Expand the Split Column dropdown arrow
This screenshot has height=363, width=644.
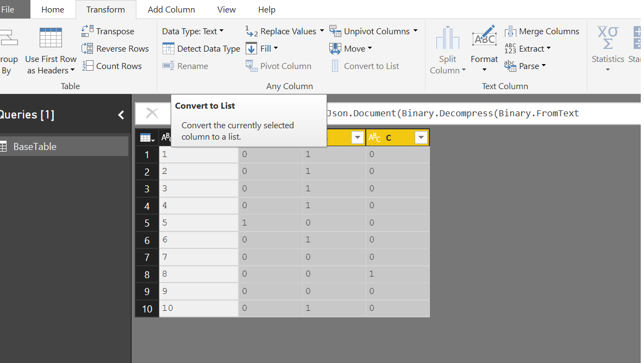pos(464,70)
